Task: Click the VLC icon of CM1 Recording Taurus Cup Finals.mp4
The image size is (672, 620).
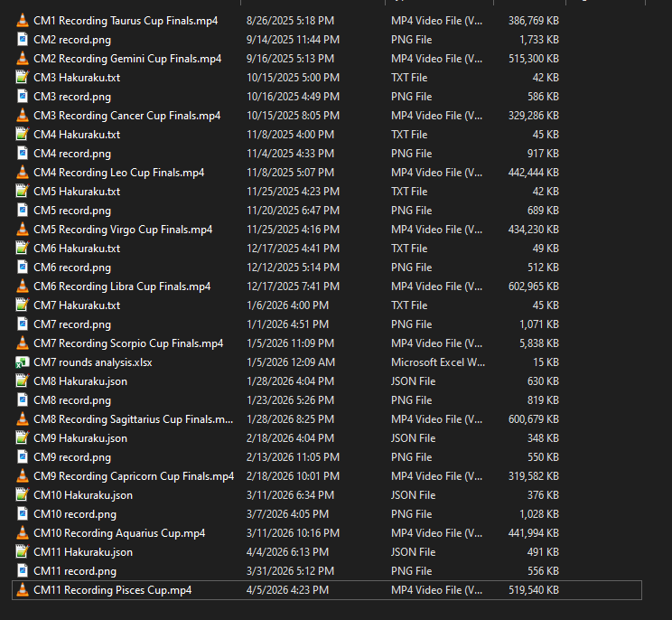Action: 23,21
